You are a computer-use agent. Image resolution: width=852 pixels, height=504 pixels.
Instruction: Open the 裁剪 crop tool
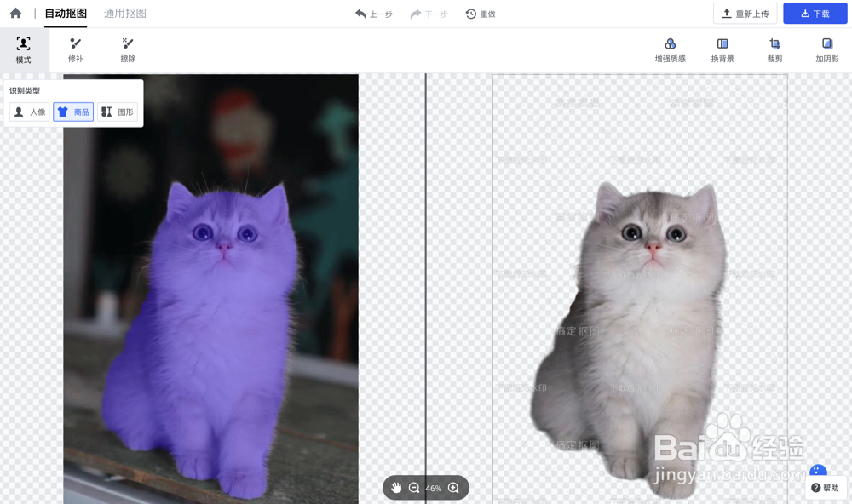[774, 50]
